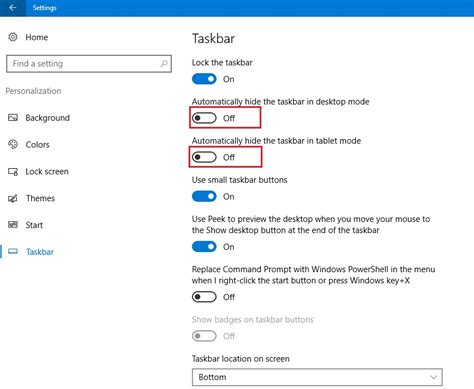Turn off Use small taskbar buttons
The image size is (474, 389).
[x=204, y=196]
